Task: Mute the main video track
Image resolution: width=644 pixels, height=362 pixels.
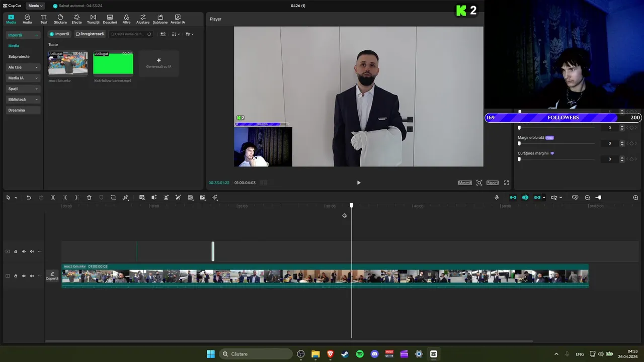Action: pos(32,276)
